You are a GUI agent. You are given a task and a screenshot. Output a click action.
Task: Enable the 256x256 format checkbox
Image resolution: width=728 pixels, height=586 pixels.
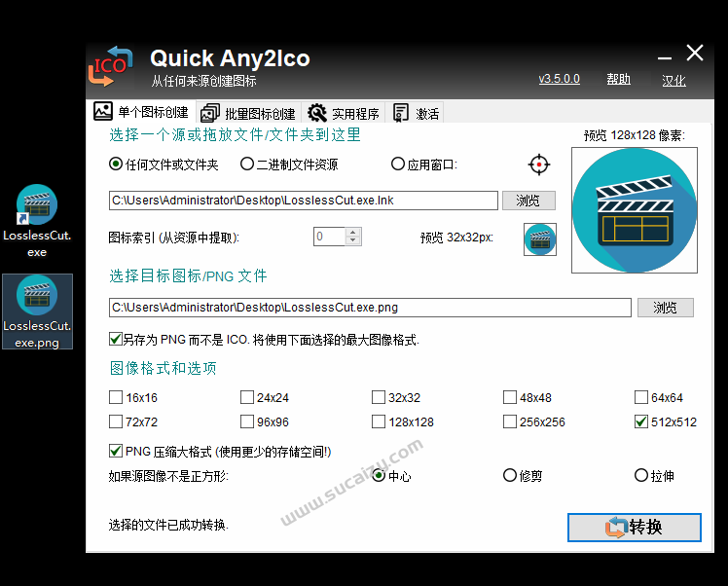[x=510, y=421]
